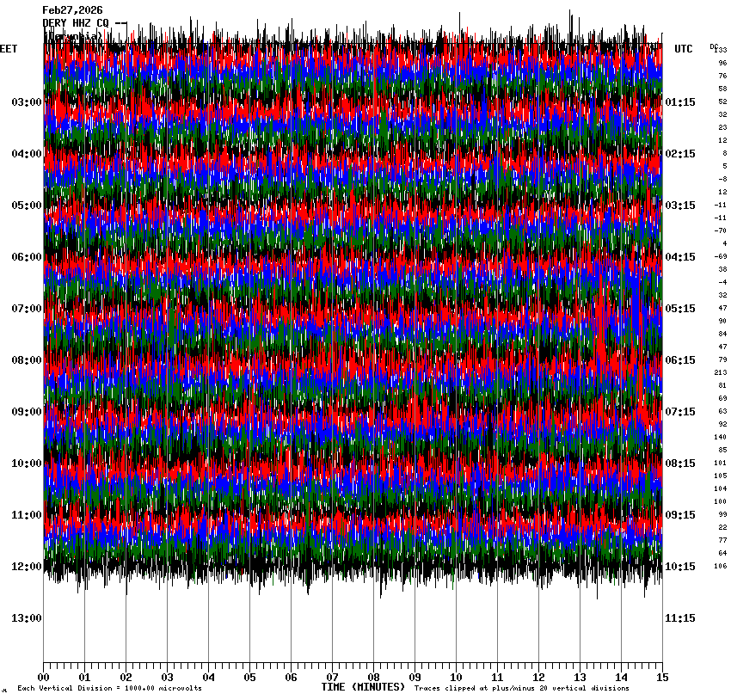
Task: Select the 03:00 EET row label
Action: [26, 102]
